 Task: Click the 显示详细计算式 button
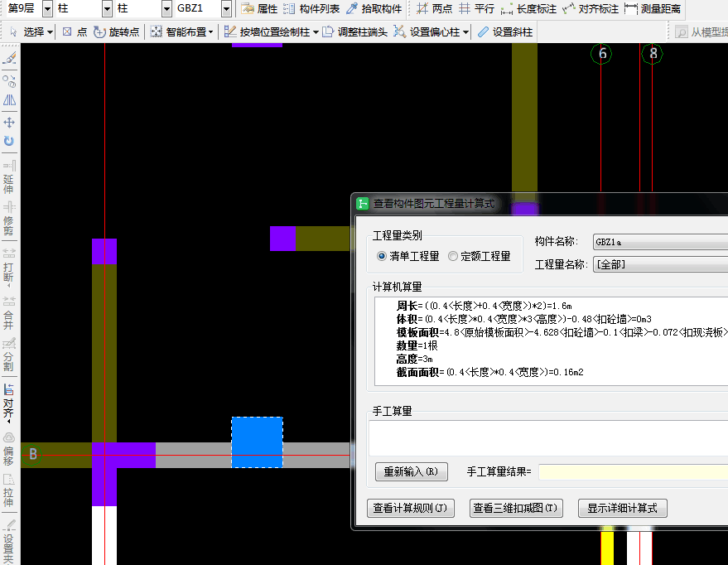pyautogui.click(x=623, y=509)
